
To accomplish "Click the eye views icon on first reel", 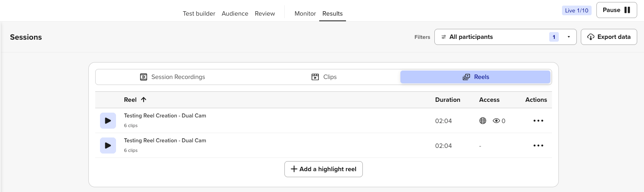I will click(x=496, y=121).
